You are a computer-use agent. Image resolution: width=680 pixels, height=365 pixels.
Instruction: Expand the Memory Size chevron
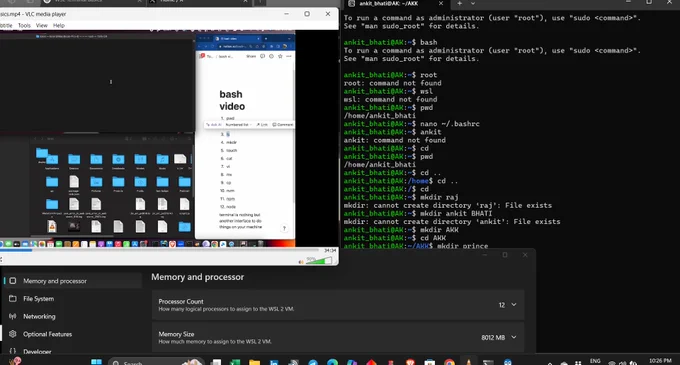tap(514, 337)
